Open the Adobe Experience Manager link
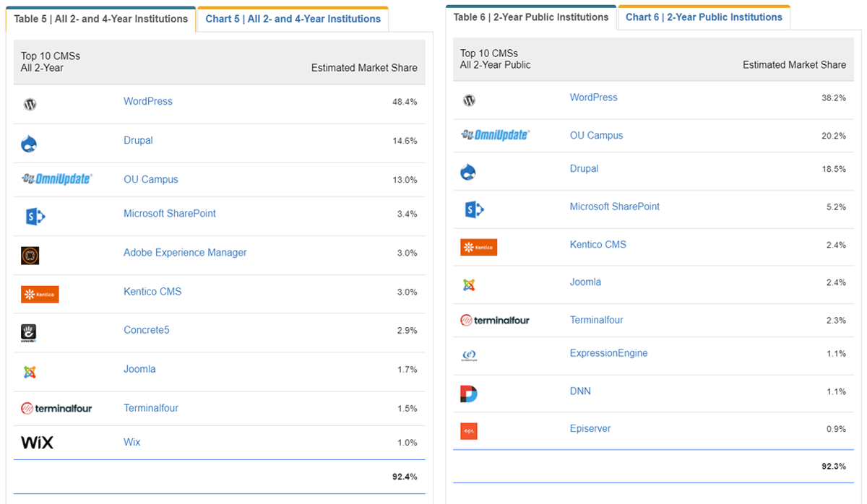Screen dimensions: 867x504 (x=185, y=253)
